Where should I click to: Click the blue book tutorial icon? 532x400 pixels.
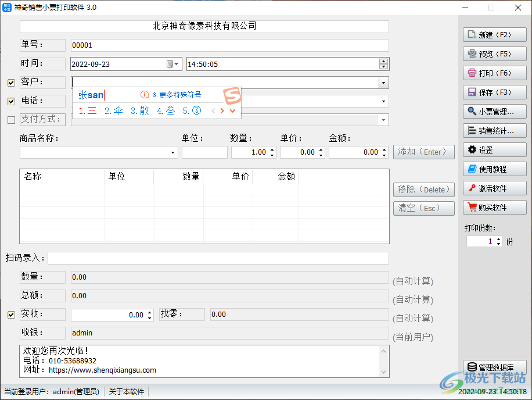472,169
